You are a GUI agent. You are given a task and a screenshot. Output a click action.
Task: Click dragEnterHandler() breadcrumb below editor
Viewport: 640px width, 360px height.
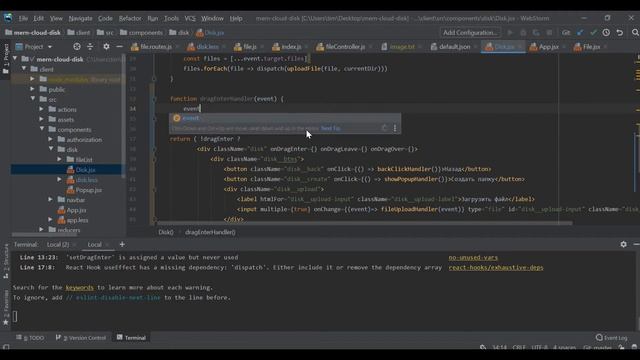[x=210, y=232]
